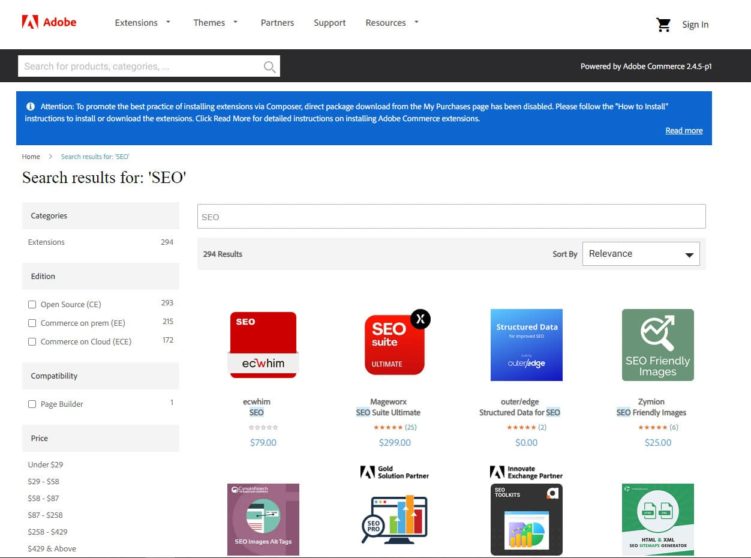Filter price Under $29
Viewport: 751px width, 558px height.
click(46, 465)
